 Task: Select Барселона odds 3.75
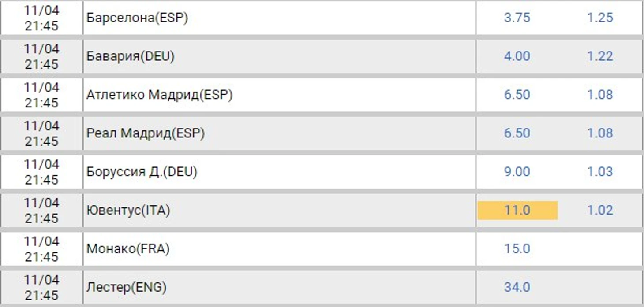(x=517, y=18)
